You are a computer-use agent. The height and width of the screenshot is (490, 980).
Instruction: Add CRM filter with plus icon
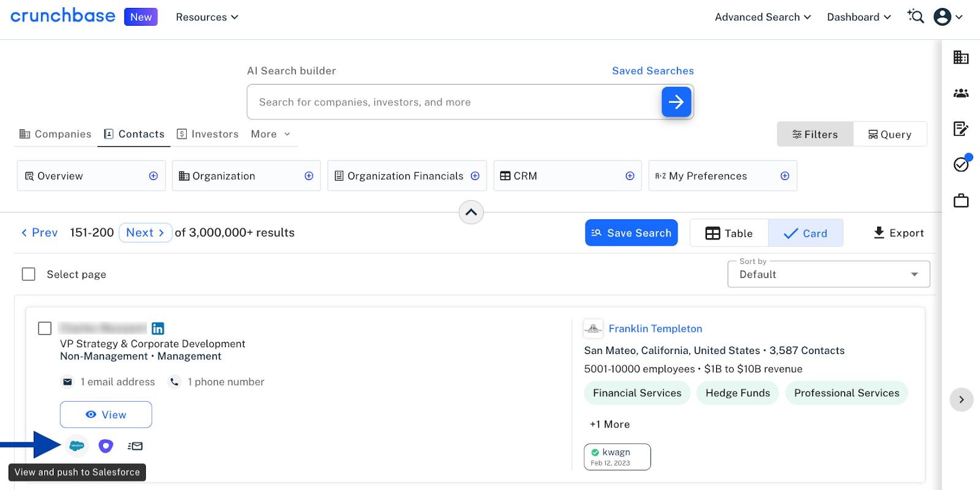[x=630, y=176]
